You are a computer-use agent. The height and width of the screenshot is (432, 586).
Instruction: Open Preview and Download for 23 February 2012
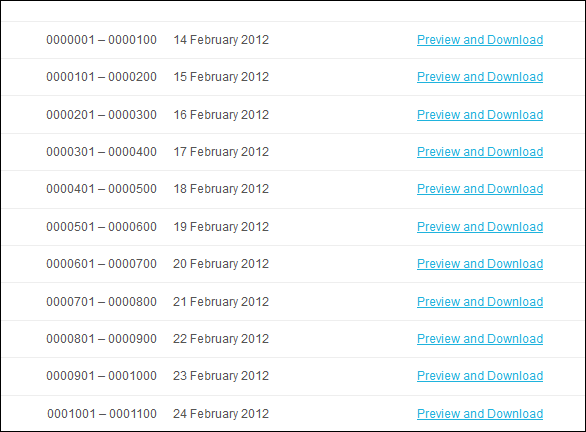(x=480, y=376)
